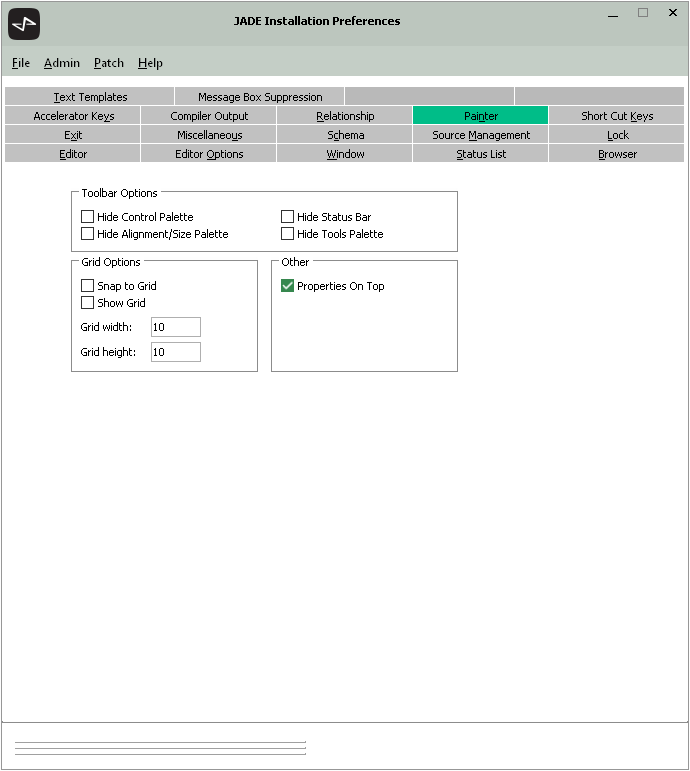
Task: Select the Short Cut Keys tab
Action: pos(617,116)
